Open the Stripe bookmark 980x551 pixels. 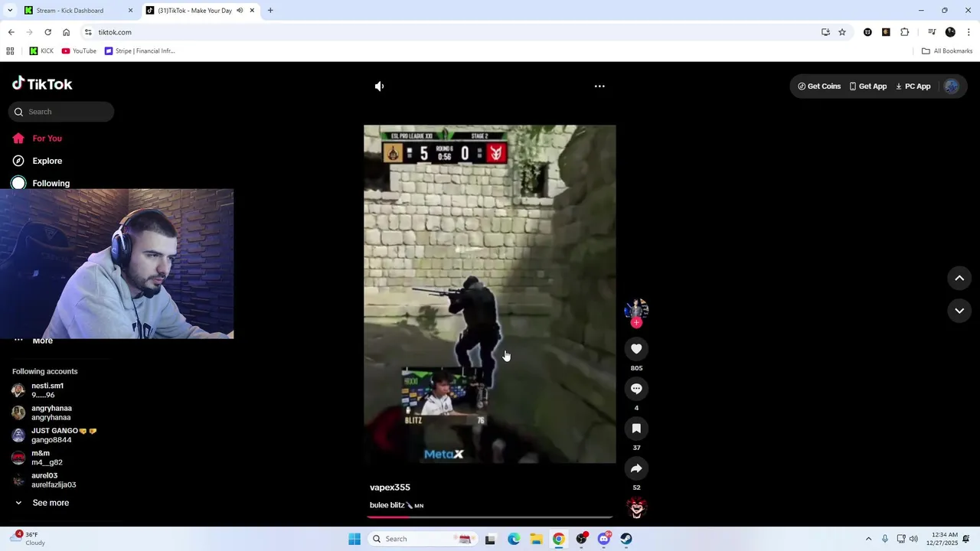point(139,51)
